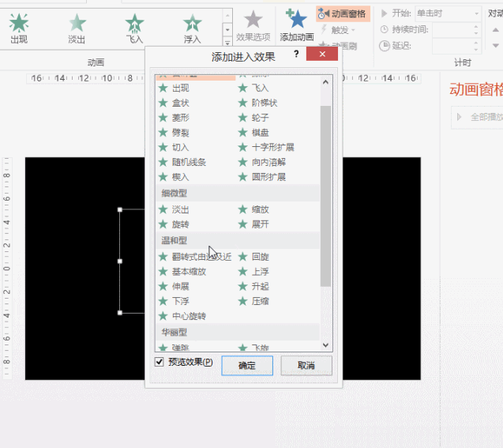Toggle the 动画窗格 pane button

click(343, 13)
